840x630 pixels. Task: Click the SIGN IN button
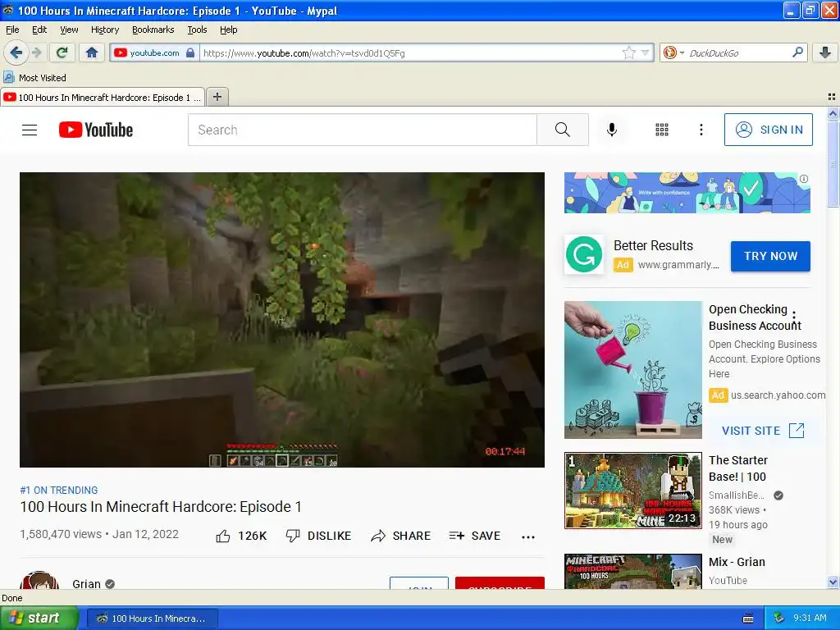[x=768, y=130]
